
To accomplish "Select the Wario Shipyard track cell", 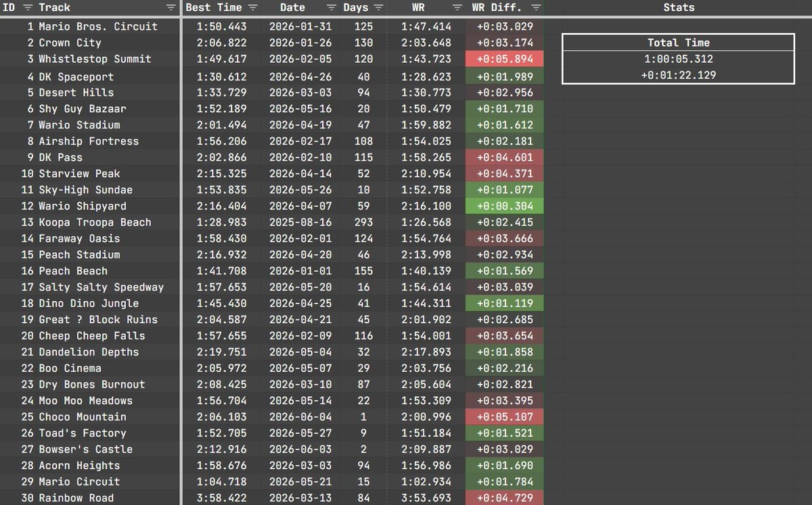I will [x=108, y=206].
